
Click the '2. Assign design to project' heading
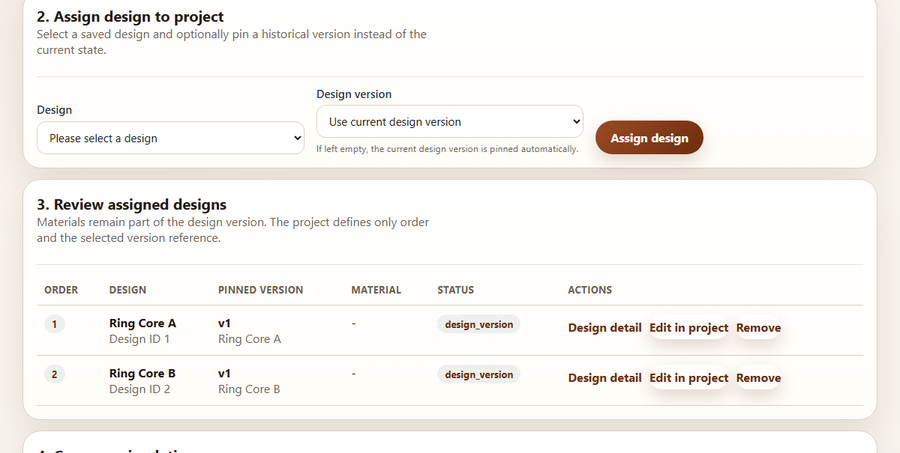[x=130, y=17]
